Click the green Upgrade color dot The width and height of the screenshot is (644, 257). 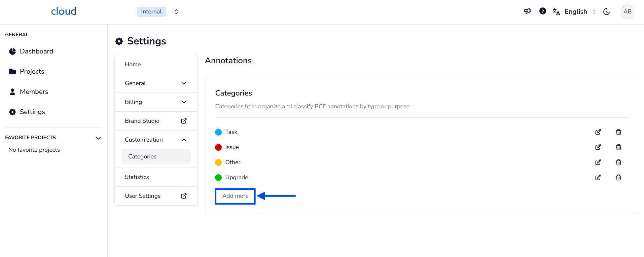click(x=218, y=178)
